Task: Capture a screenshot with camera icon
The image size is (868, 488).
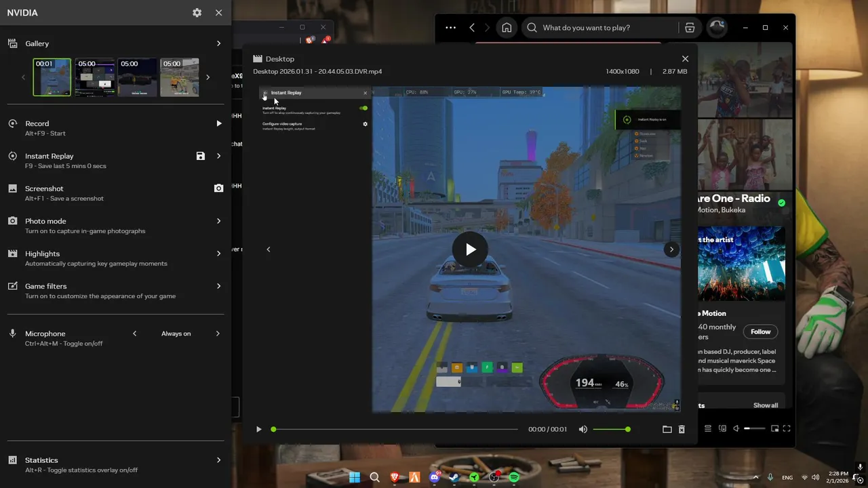Action: (x=218, y=188)
